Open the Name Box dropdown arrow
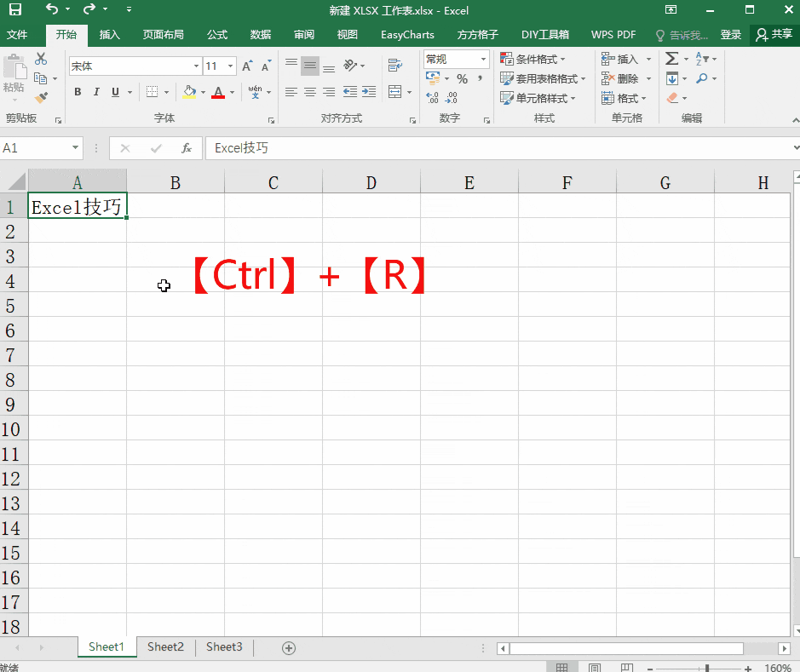The image size is (800, 672). click(75, 148)
